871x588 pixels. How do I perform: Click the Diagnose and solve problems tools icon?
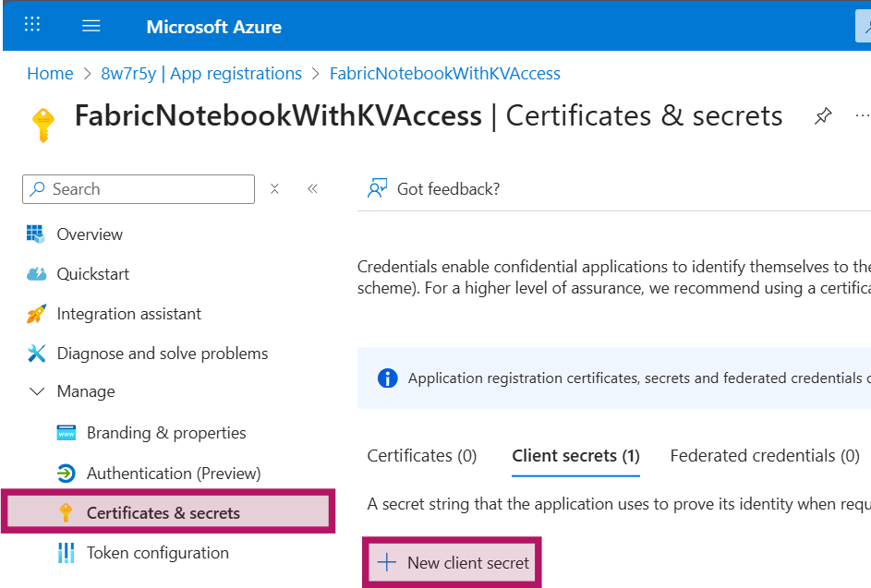click(36, 354)
